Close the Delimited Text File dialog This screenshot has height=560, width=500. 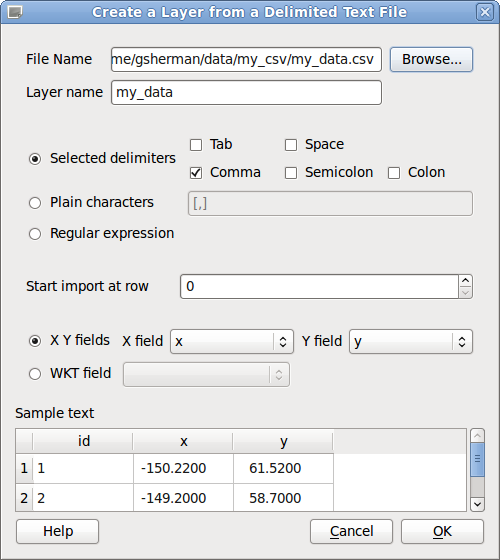point(485,12)
